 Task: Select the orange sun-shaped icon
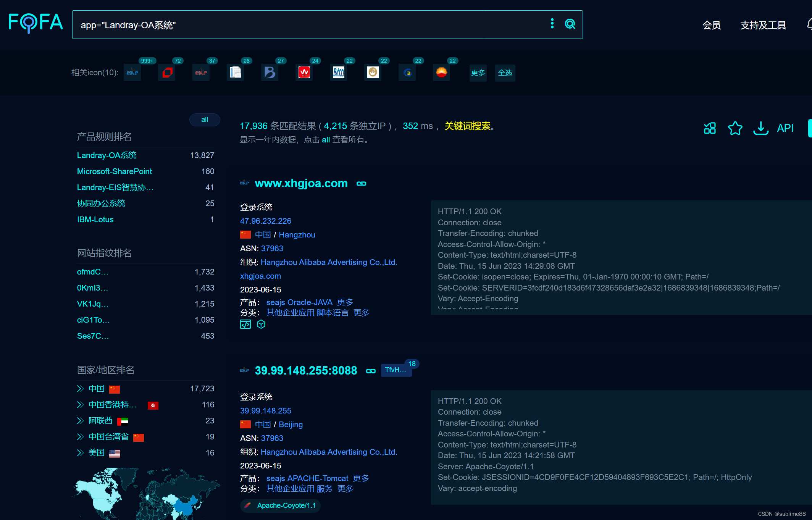click(x=442, y=73)
